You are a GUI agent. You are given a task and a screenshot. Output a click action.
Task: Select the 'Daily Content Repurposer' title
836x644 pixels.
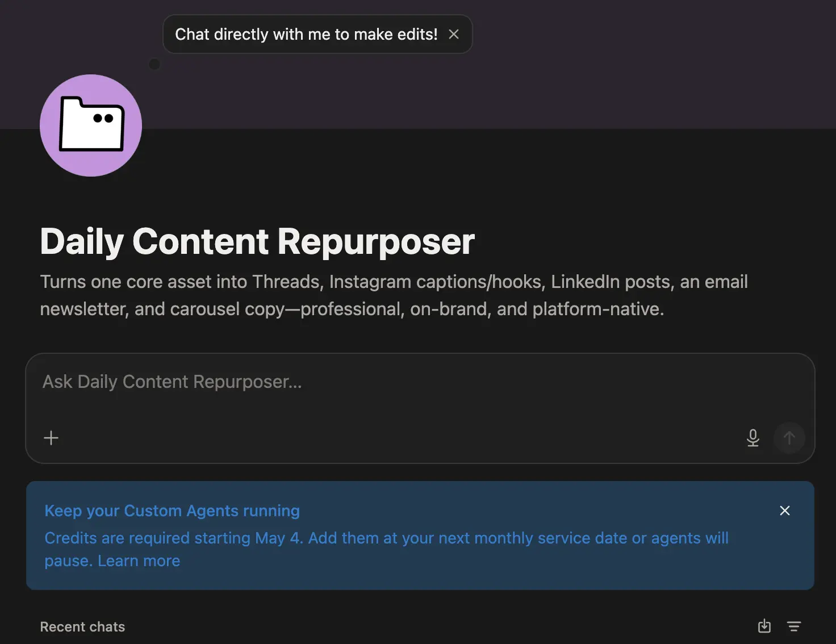point(257,241)
